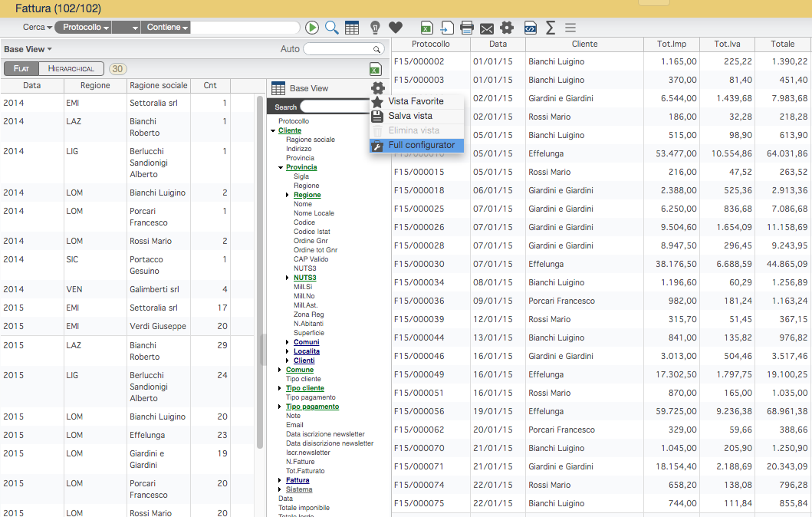Screen dimensions: 812x517
Task: Print using the printer icon
Action: point(467,28)
